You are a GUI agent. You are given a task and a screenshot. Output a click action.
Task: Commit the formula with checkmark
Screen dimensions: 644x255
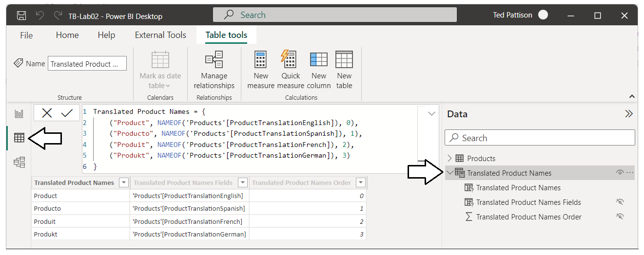[x=67, y=113]
